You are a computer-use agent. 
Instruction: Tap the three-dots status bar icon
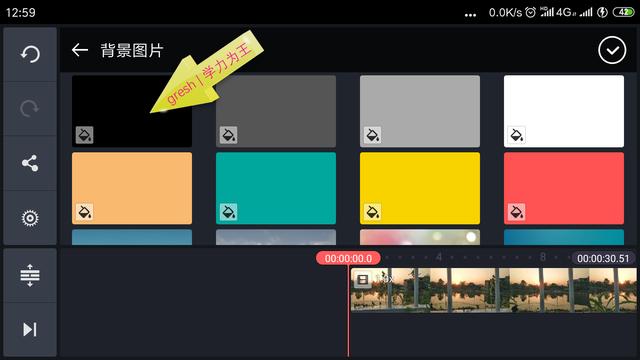click(x=470, y=15)
